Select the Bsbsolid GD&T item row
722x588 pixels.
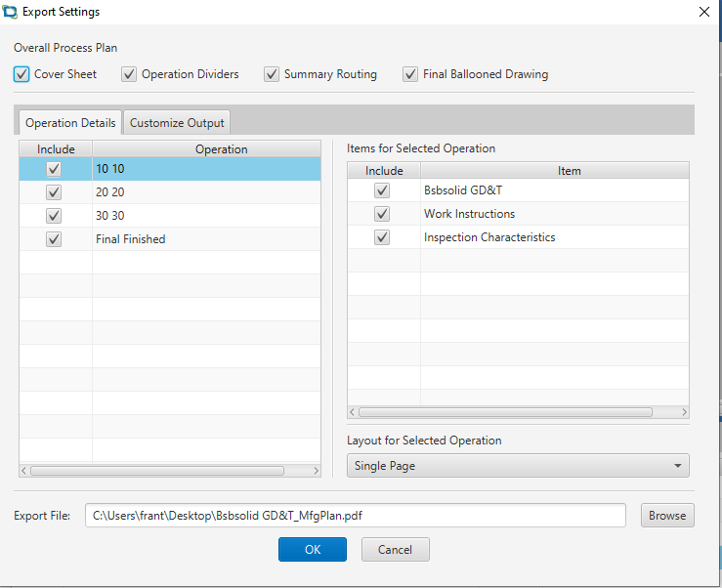(518, 190)
